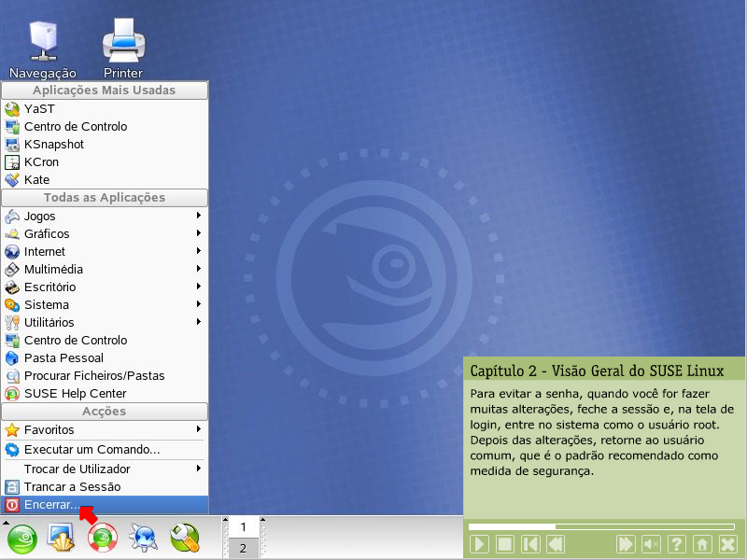Open the Printer desktop icon
The image size is (747, 560).
122,47
